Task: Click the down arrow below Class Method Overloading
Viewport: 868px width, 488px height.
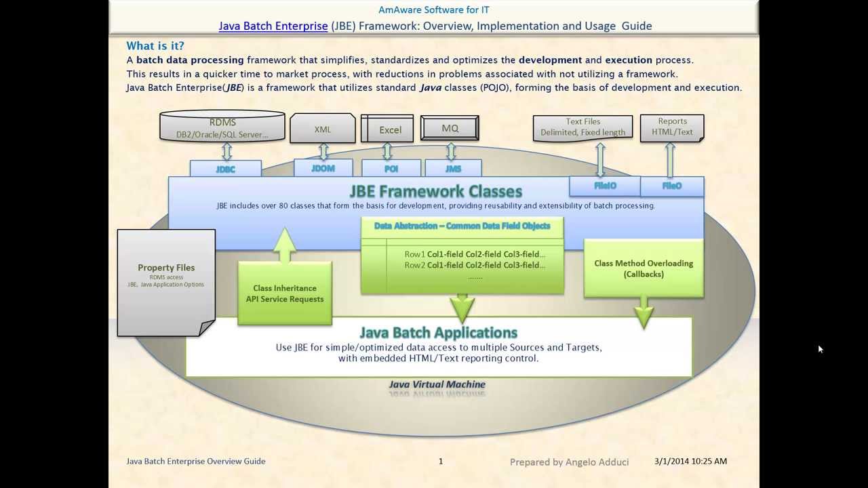Action: click(x=644, y=312)
